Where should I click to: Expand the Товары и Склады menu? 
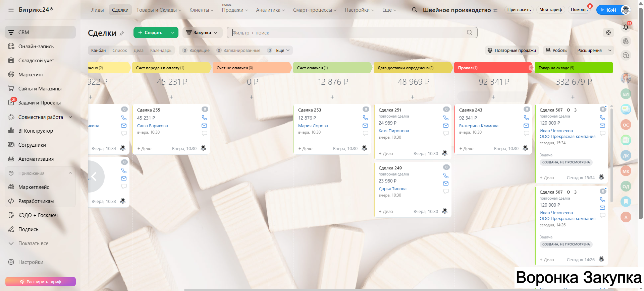[x=159, y=10]
